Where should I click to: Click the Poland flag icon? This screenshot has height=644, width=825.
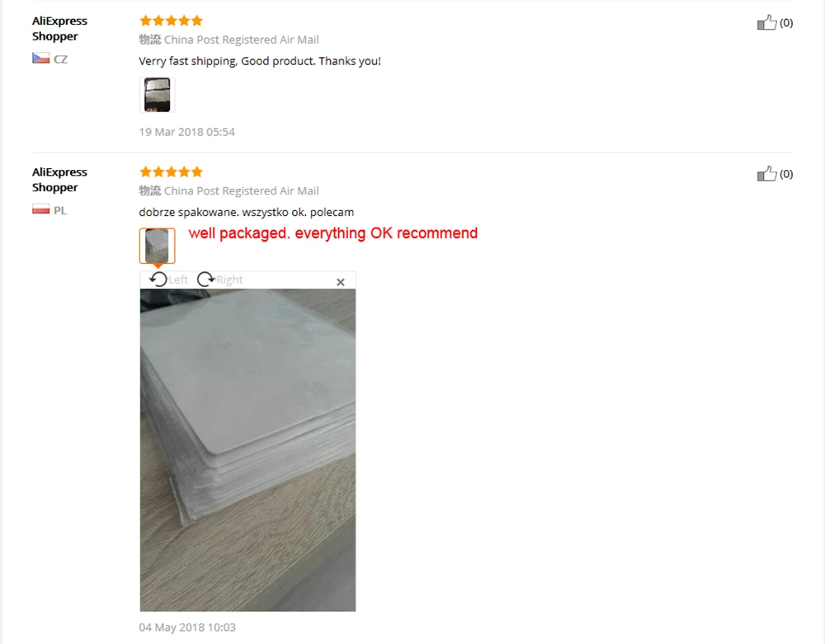tap(40, 209)
